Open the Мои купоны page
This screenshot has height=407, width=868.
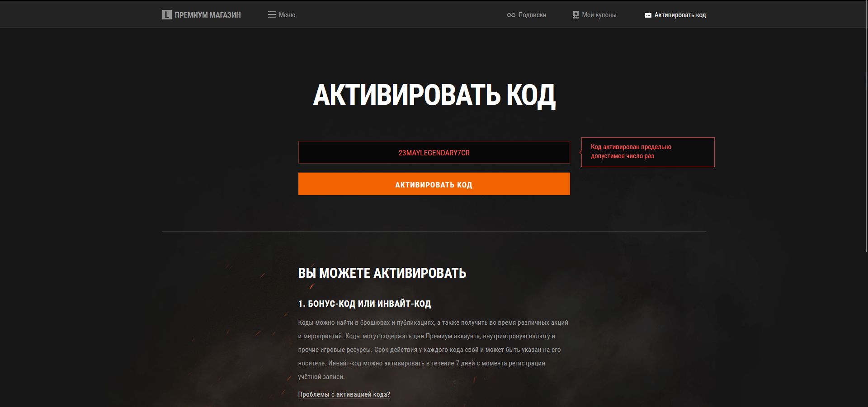click(x=599, y=15)
